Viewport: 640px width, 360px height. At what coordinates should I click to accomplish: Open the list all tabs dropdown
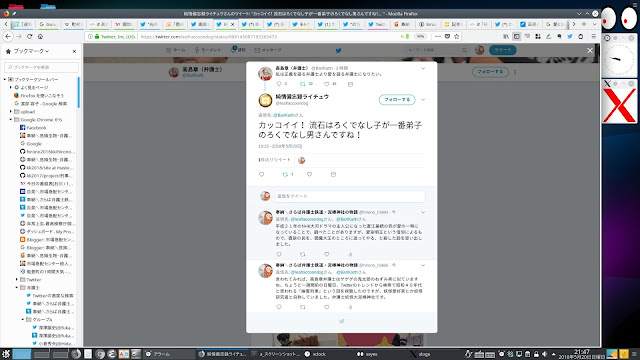594,24
